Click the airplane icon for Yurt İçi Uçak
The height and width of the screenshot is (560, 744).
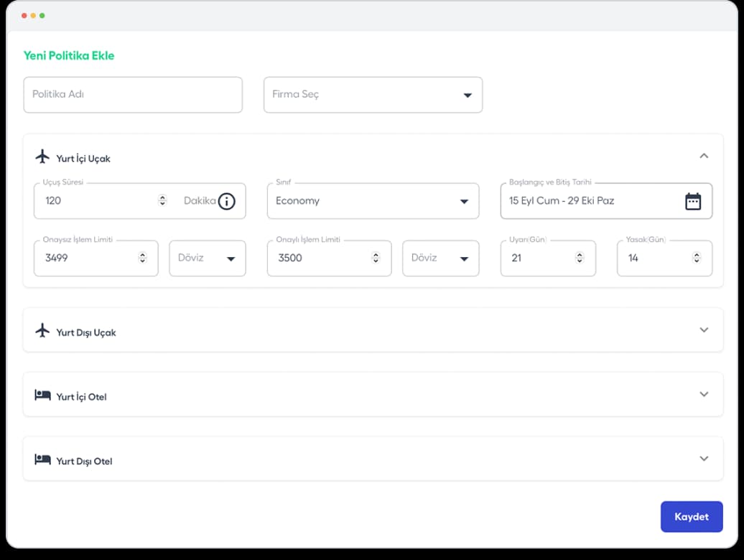[42, 157]
